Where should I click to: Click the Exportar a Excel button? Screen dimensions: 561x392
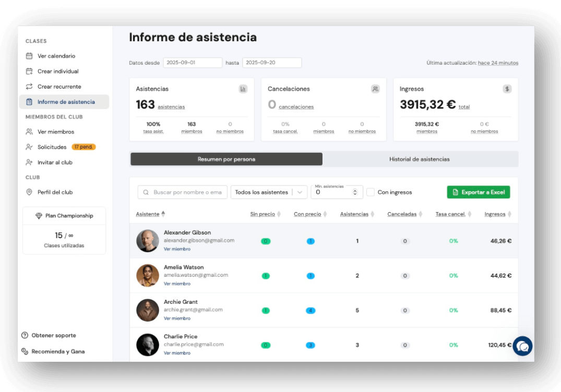tap(479, 192)
